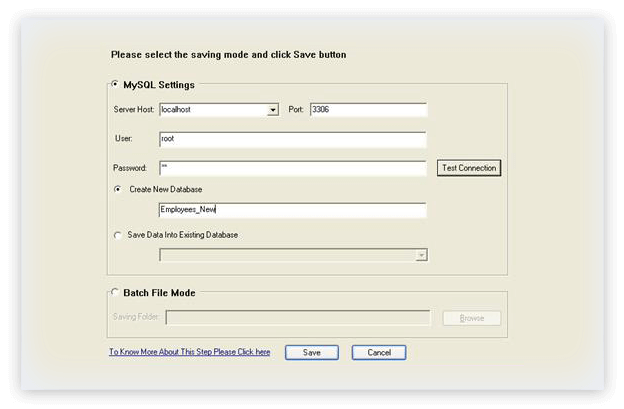The height and width of the screenshot is (409, 624).
Task: Select Save Data Into Existing Database
Action: pyautogui.click(x=118, y=235)
